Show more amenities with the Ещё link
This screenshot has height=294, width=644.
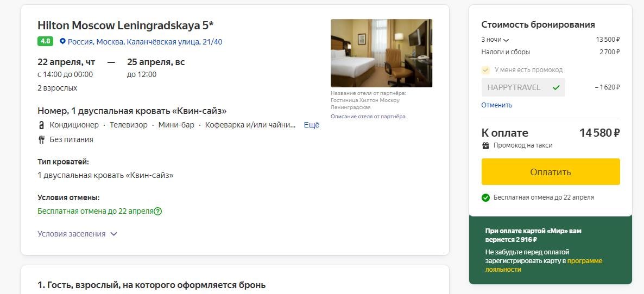pos(311,125)
